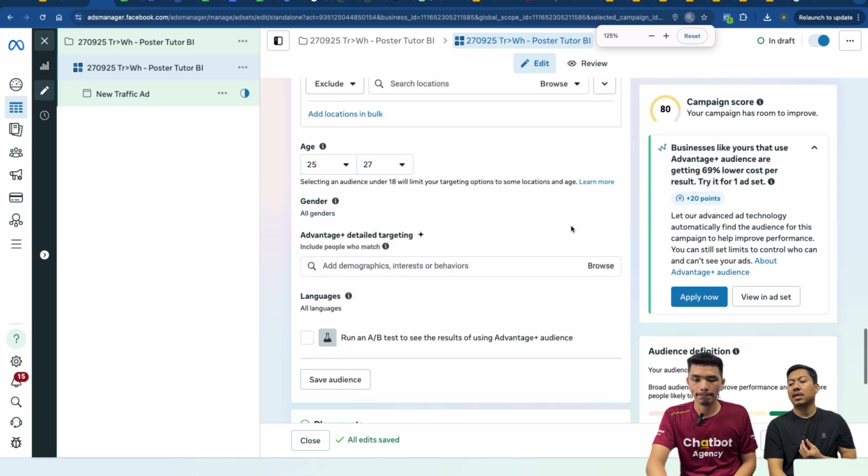
Task: Toggle the side panel layout icon
Action: pyautogui.click(x=278, y=41)
